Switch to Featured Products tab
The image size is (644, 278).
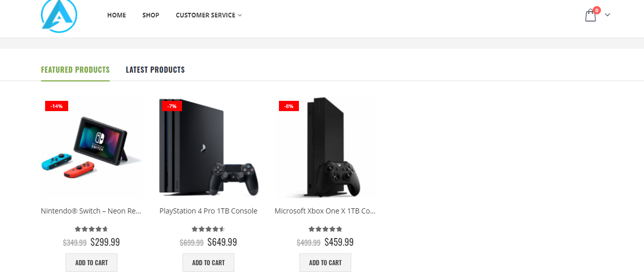coord(75,70)
